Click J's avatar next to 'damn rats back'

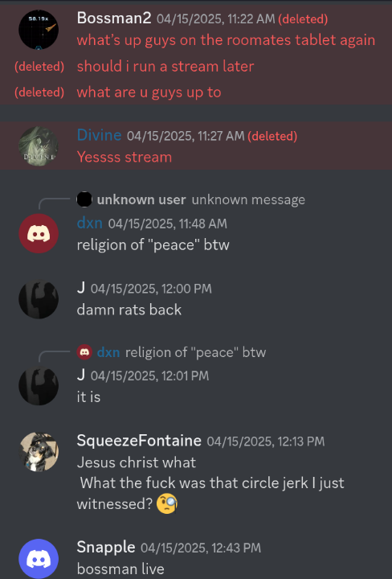click(39, 298)
